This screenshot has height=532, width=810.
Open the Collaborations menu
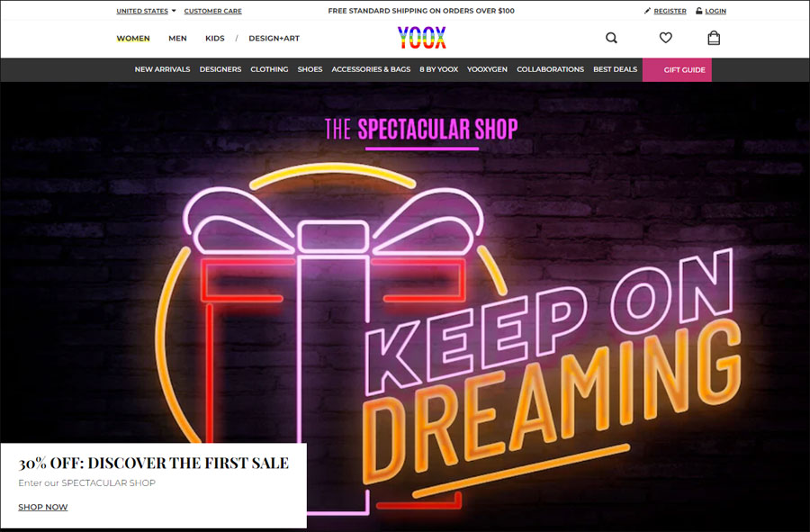point(550,69)
